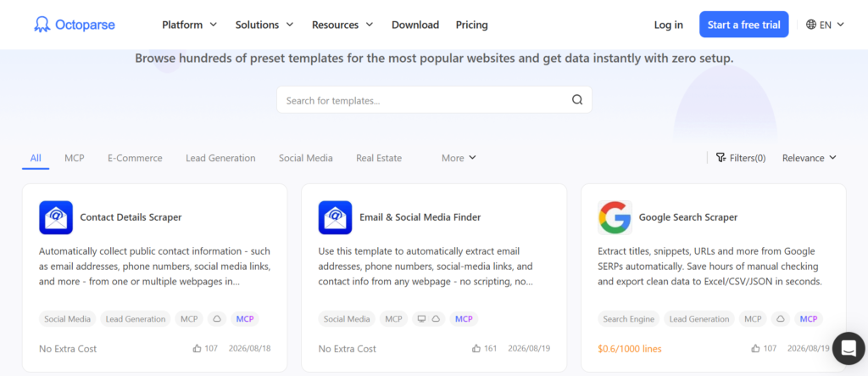Like the Email & Social Media Finder template
Image resolution: width=868 pixels, height=376 pixels.
click(476, 348)
